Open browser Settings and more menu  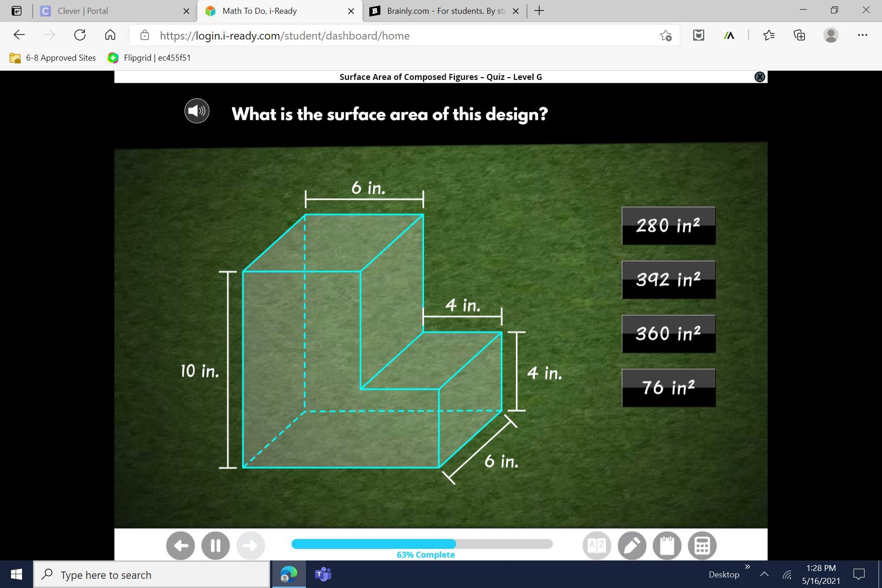click(x=862, y=35)
